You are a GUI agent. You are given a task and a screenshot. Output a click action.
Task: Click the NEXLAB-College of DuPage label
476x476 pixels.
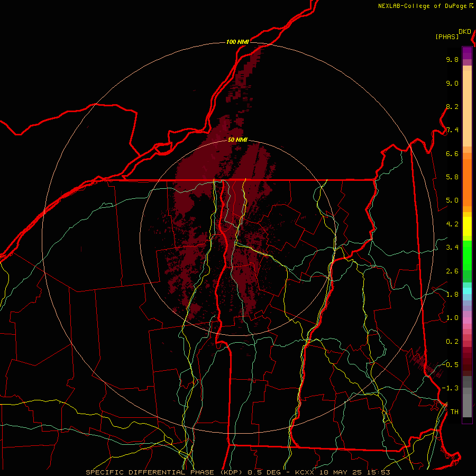pyautogui.click(x=423, y=6)
